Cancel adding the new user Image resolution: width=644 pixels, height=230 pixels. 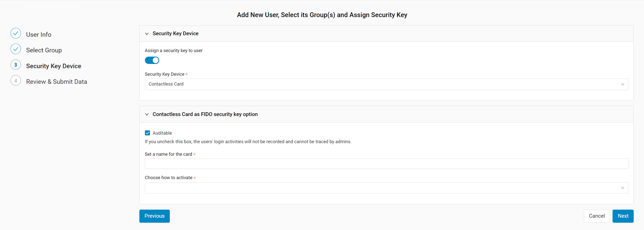(597, 216)
